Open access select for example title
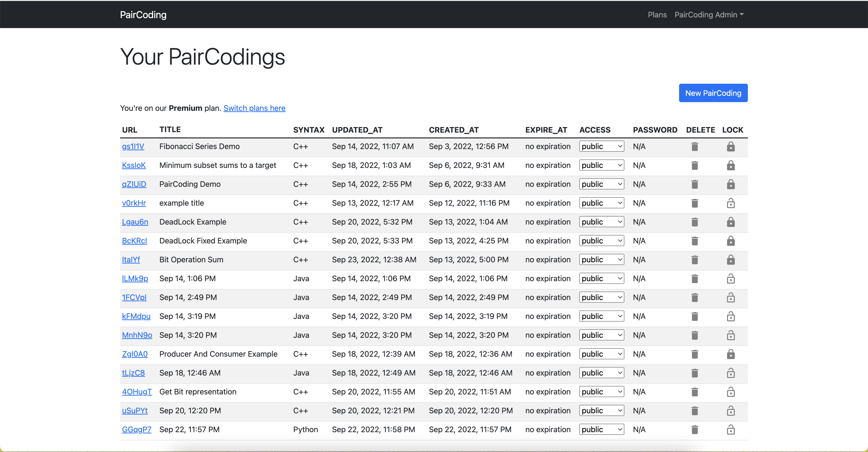The image size is (868, 452). (x=601, y=203)
